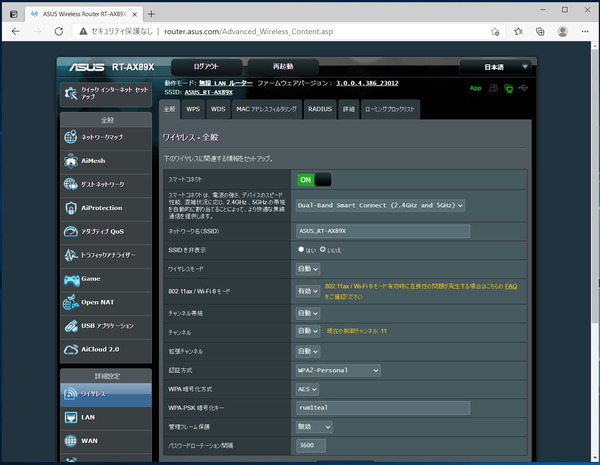Open the Open NAT icon
The height and width of the screenshot is (465, 600).
(71, 302)
